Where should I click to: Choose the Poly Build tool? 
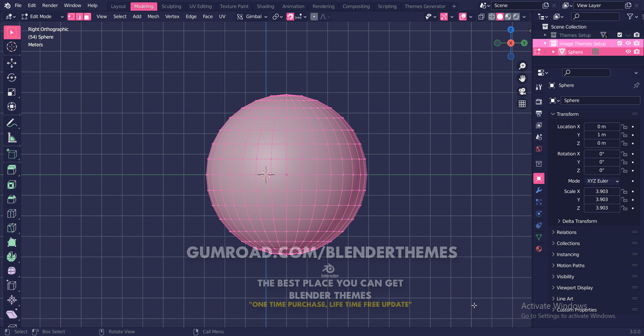pyautogui.click(x=12, y=242)
